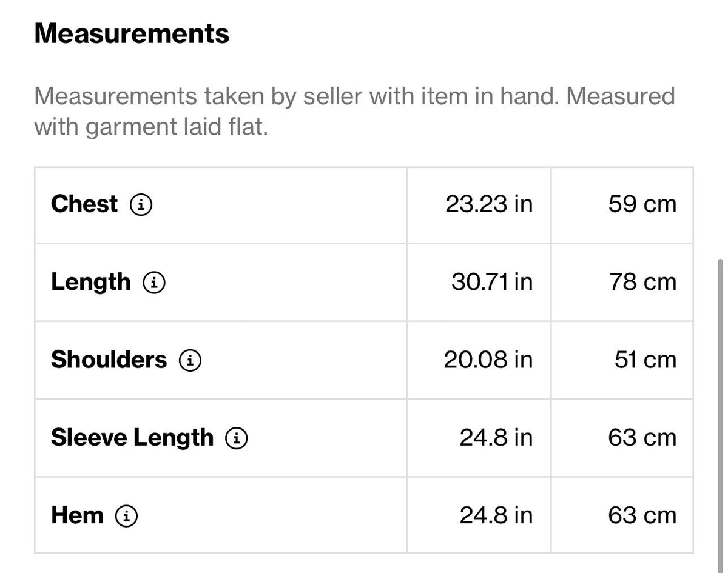Image resolution: width=728 pixels, height=573 pixels.
Task: Select the Hem row label
Action: 77,515
